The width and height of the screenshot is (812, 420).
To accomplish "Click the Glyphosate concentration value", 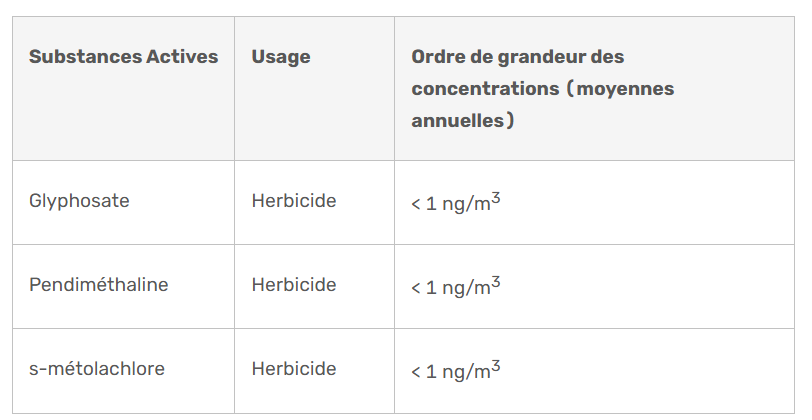I will point(455,203).
